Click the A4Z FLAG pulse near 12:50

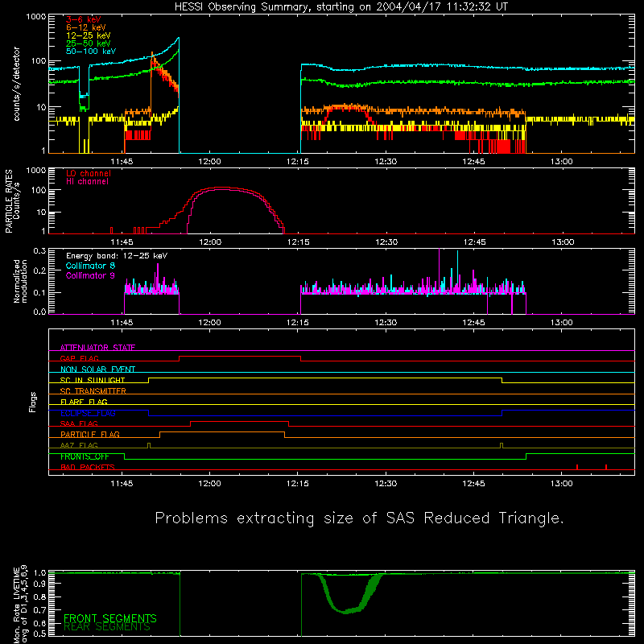click(502, 446)
